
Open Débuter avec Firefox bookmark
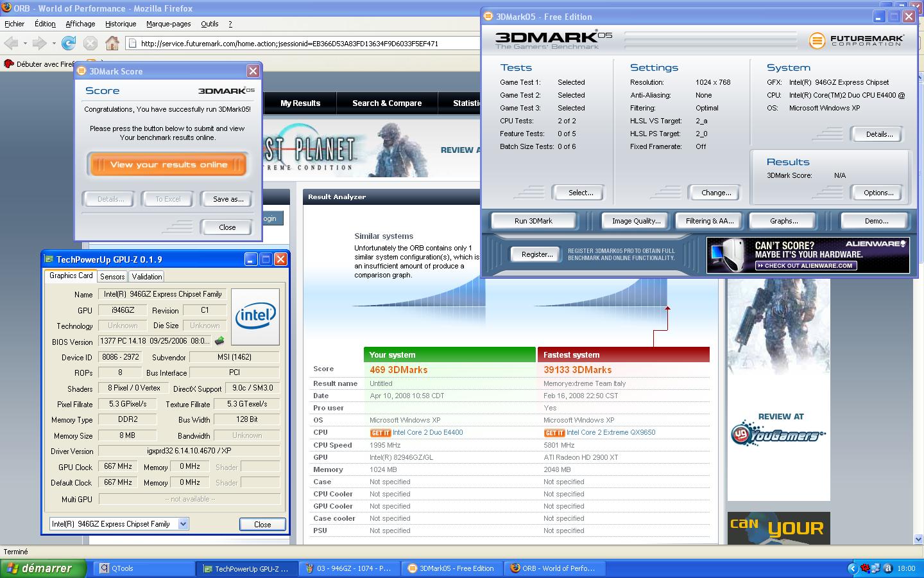[x=40, y=64]
